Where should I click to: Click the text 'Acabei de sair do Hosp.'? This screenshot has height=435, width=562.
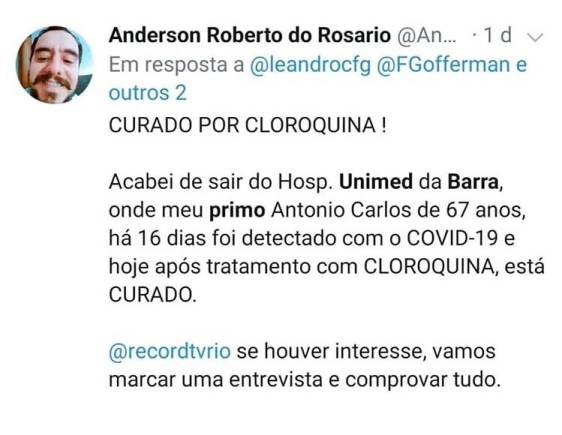tap(221, 182)
